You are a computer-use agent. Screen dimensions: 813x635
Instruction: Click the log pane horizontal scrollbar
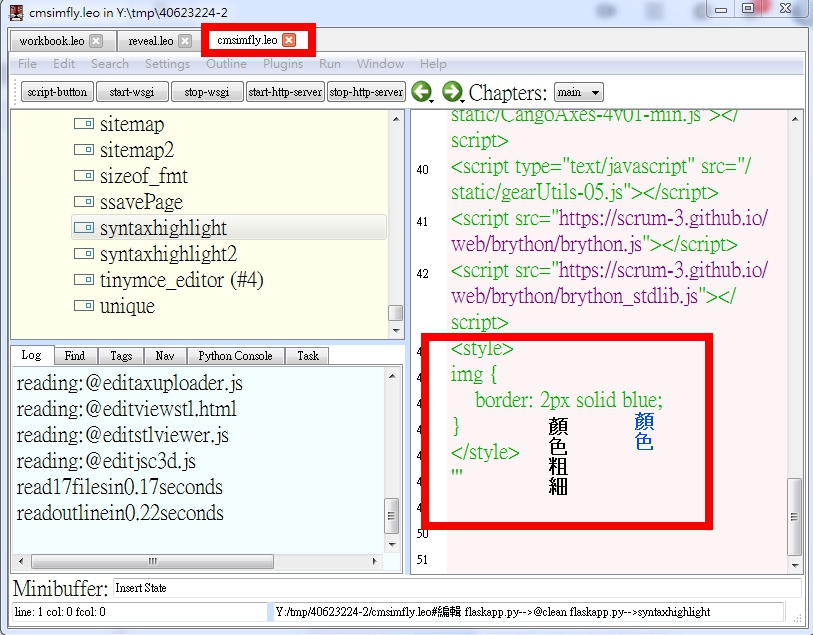pyautogui.click(x=150, y=562)
